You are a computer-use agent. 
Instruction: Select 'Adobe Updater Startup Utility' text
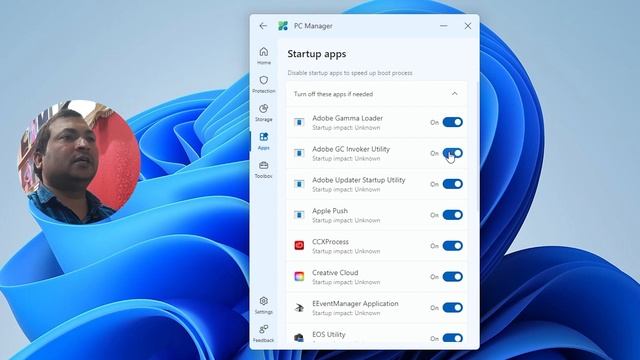(x=358, y=180)
